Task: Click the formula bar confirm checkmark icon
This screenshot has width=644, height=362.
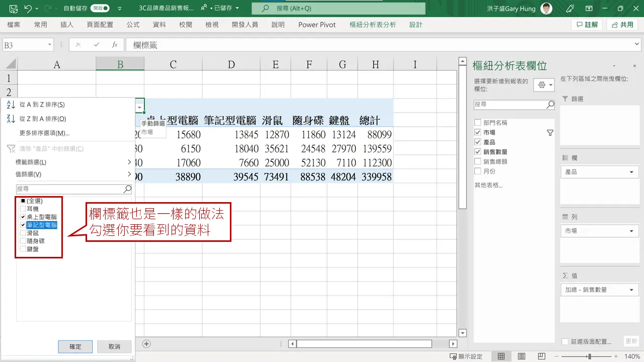Action: 96,45
